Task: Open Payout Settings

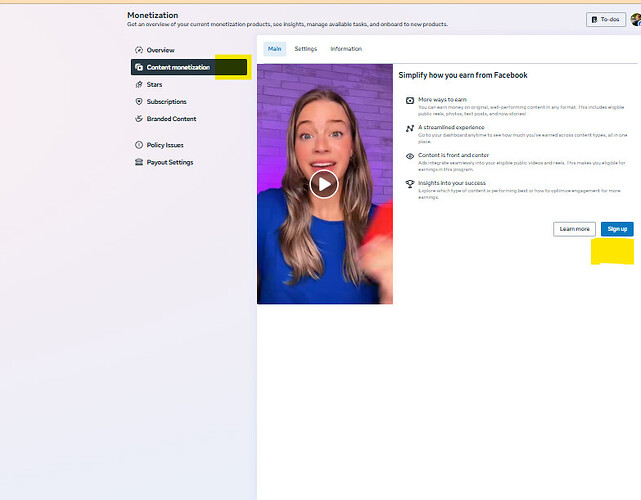Action: 189,162
